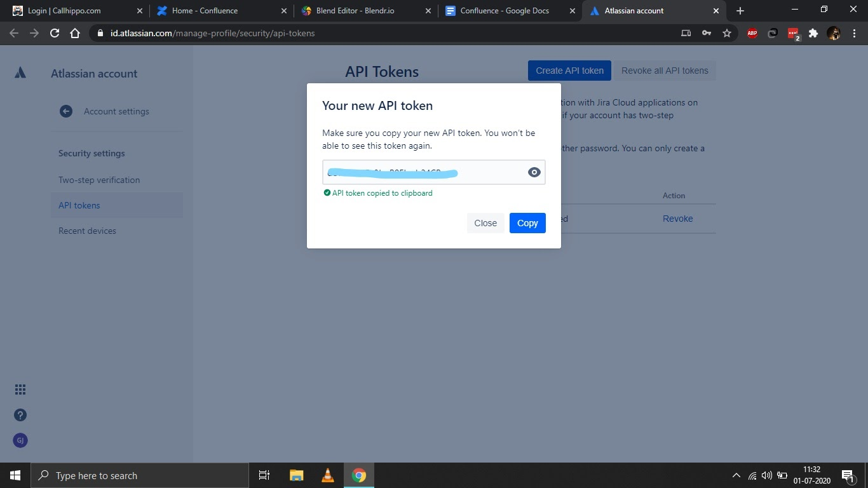This screenshot has width=868, height=488.
Task: Go forward in browser history
Action: (x=34, y=33)
